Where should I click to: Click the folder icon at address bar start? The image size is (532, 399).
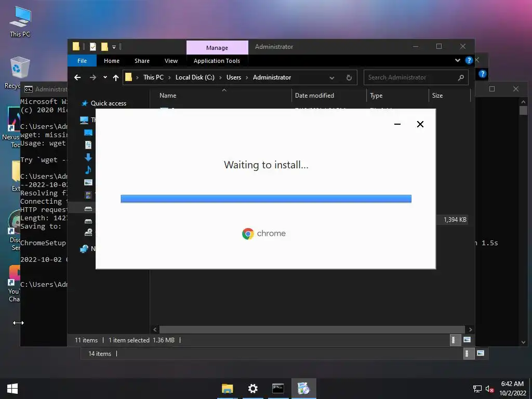[x=129, y=77]
